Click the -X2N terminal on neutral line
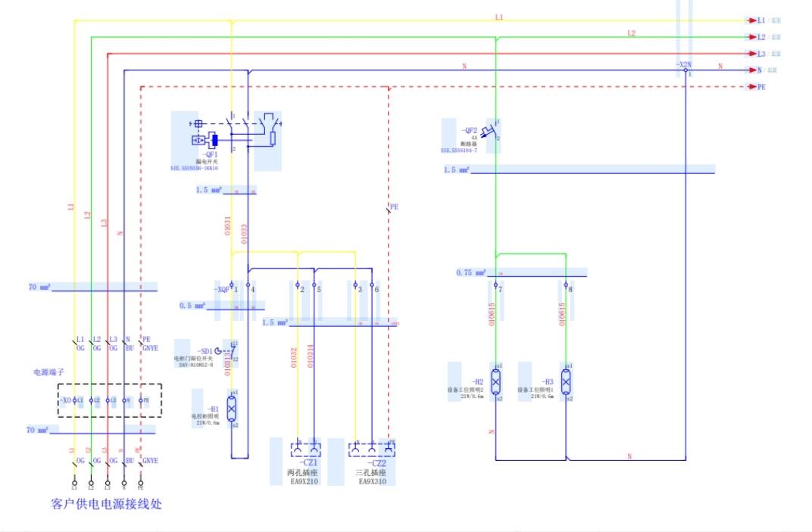Viewport: 812px width, 532px height. pos(684,70)
